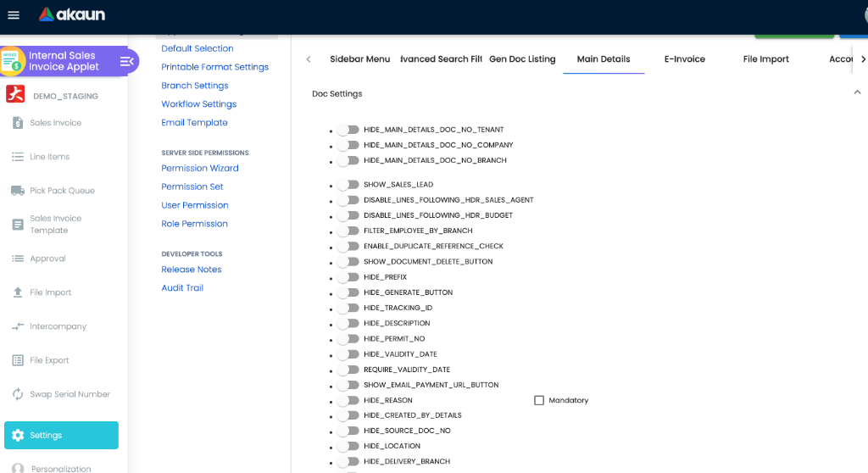The width and height of the screenshot is (868, 473).
Task: Switch to File Import tab
Action: click(765, 59)
